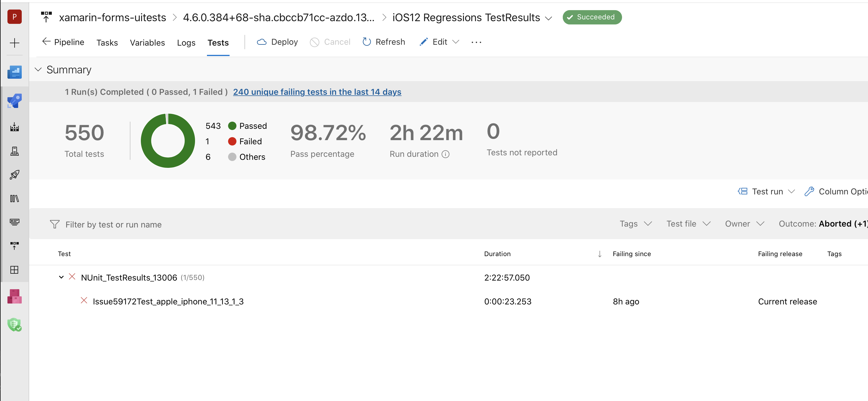The height and width of the screenshot is (401, 868).
Task: Switch to the Logs tab
Action: pos(186,43)
